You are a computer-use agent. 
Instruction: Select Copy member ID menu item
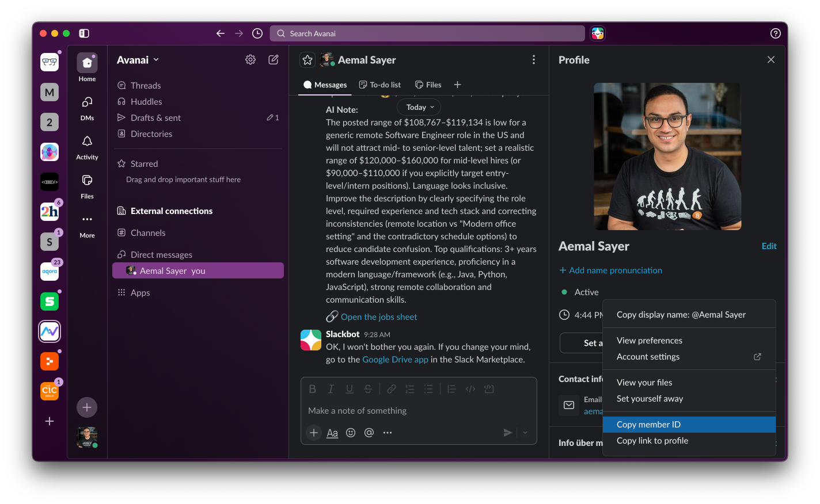point(689,425)
